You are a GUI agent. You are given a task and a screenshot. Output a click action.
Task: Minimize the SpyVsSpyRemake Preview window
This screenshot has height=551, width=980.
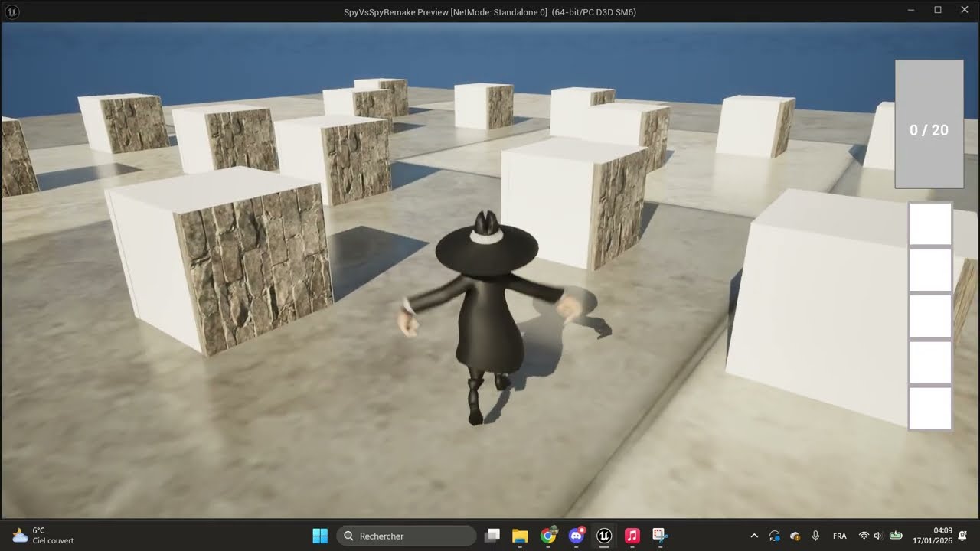(911, 11)
